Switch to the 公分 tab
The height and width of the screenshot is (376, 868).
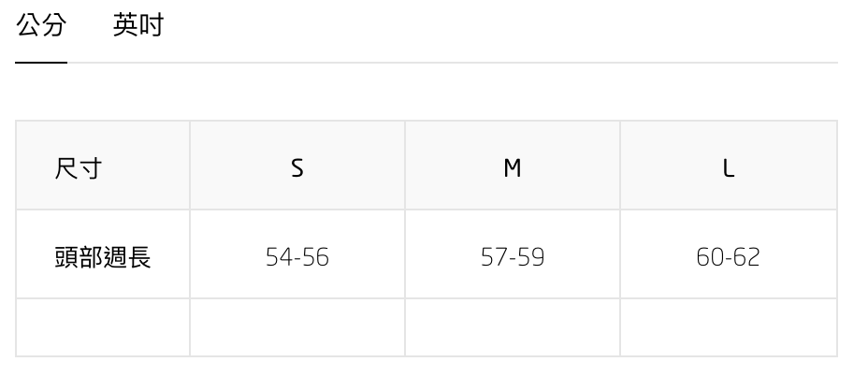(x=41, y=26)
